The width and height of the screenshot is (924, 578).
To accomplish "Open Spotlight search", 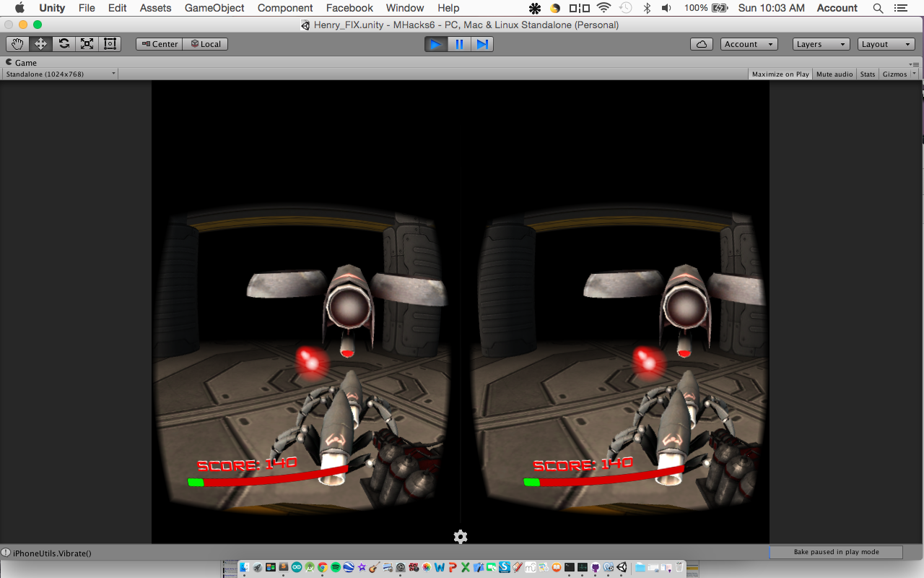I will (x=878, y=8).
